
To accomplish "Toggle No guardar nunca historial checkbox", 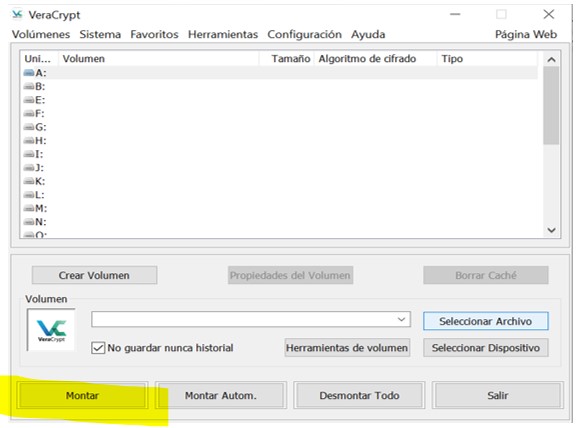I will [98, 348].
